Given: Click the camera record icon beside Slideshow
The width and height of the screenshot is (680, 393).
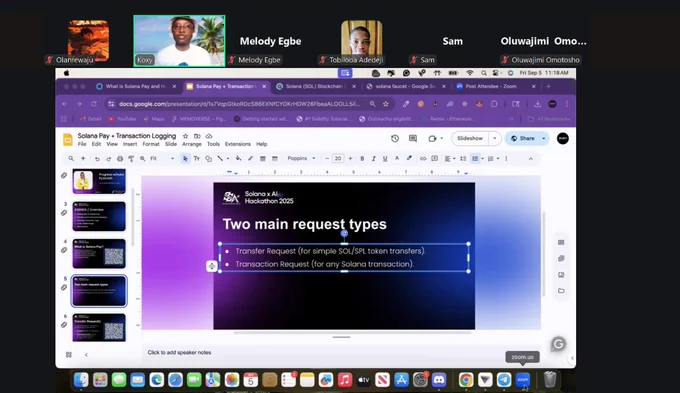Looking at the screenshot, I should (x=432, y=138).
